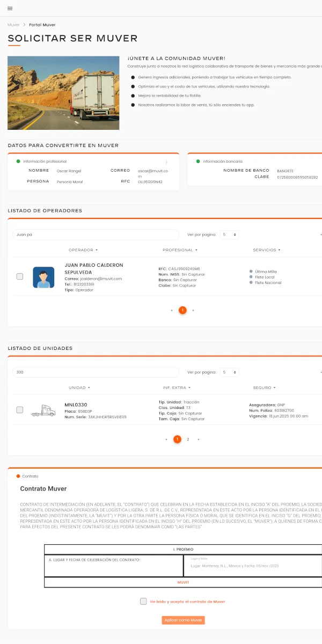Click the operator search field
322x644 pixels.
point(96,235)
